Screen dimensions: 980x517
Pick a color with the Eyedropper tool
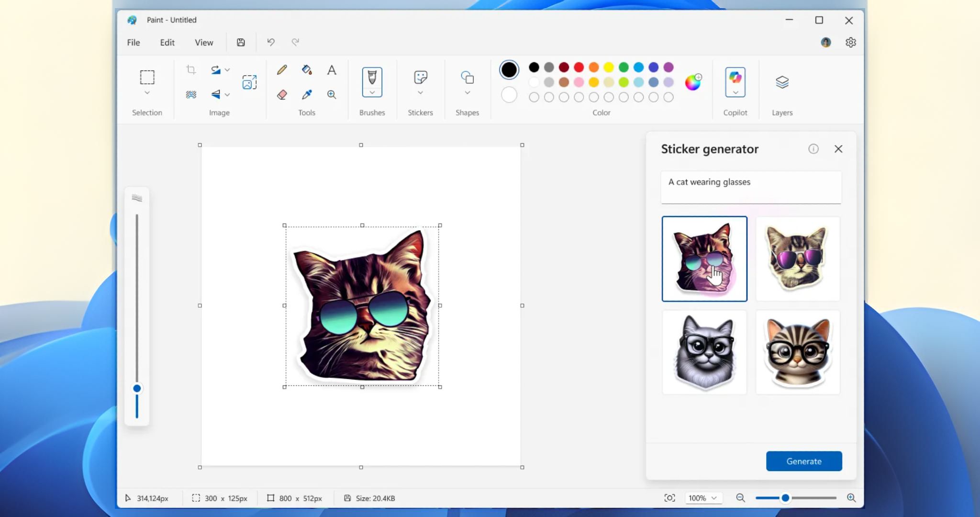307,95
